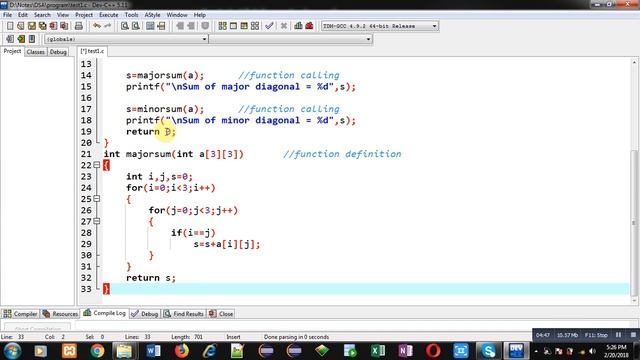Open the bottom Debug tab
Viewport: 640px width, 360px height.
coord(145,314)
